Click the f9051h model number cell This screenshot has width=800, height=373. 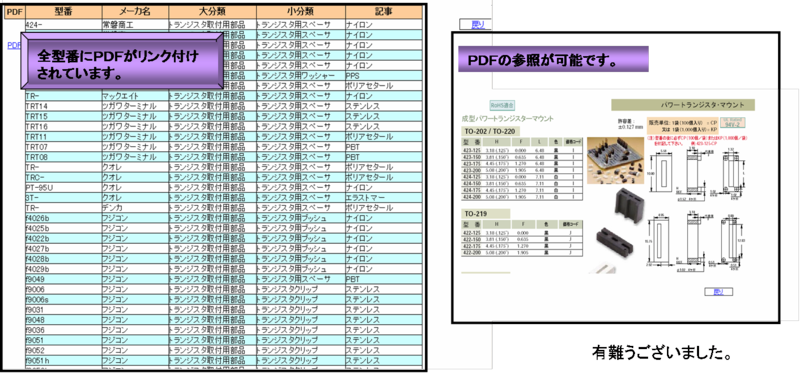coord(63,361)
